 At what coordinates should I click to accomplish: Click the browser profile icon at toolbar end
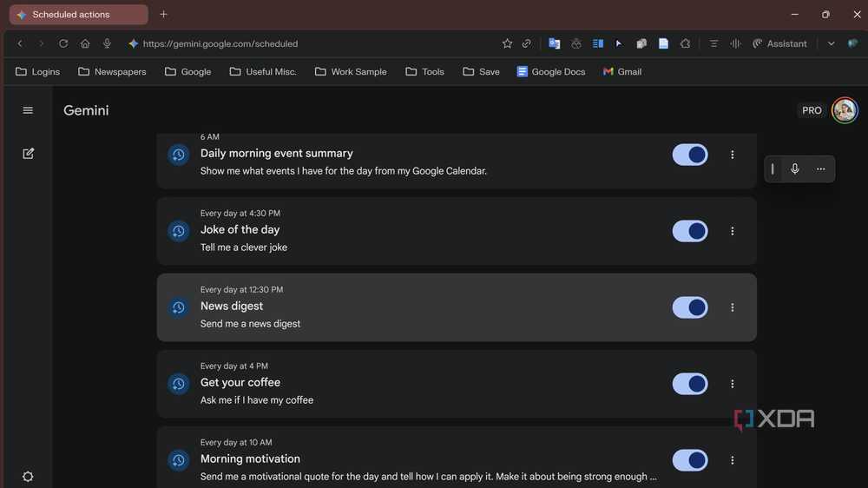(x=852, y=43)
